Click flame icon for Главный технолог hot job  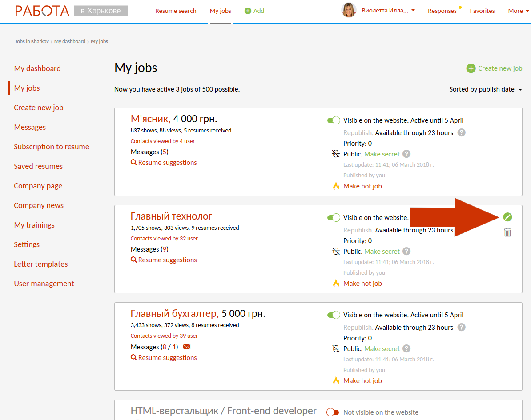336,284
